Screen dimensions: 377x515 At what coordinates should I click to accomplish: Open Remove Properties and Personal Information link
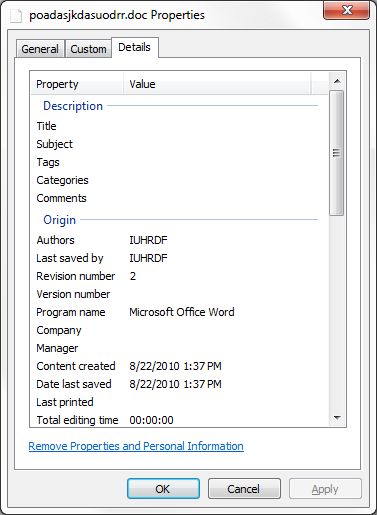[136, 446]
